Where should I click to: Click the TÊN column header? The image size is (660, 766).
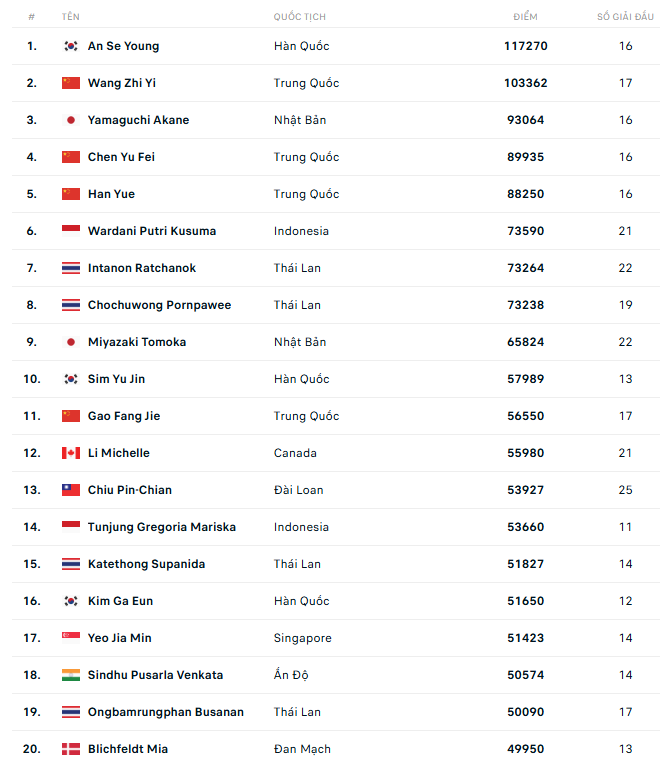pyautogui.click(x=71, y=17)
